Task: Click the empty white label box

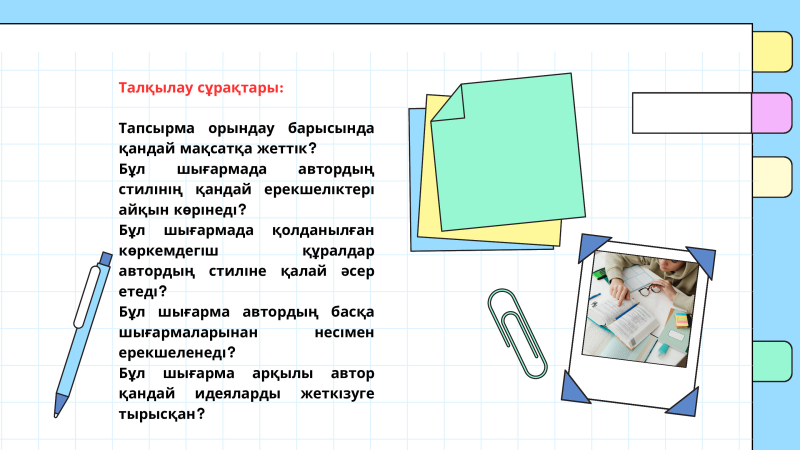Action: pos(692,113)
